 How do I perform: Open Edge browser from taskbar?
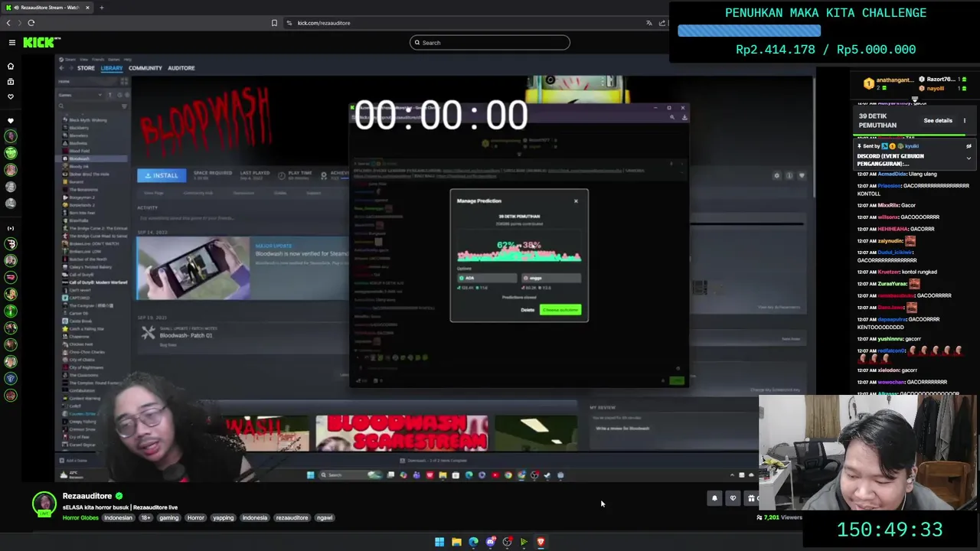[x=473, y=542]
